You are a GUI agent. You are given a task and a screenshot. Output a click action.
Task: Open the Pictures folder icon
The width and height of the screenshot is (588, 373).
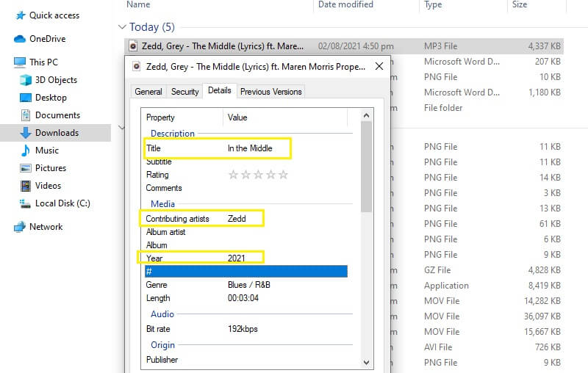(26, 168)
